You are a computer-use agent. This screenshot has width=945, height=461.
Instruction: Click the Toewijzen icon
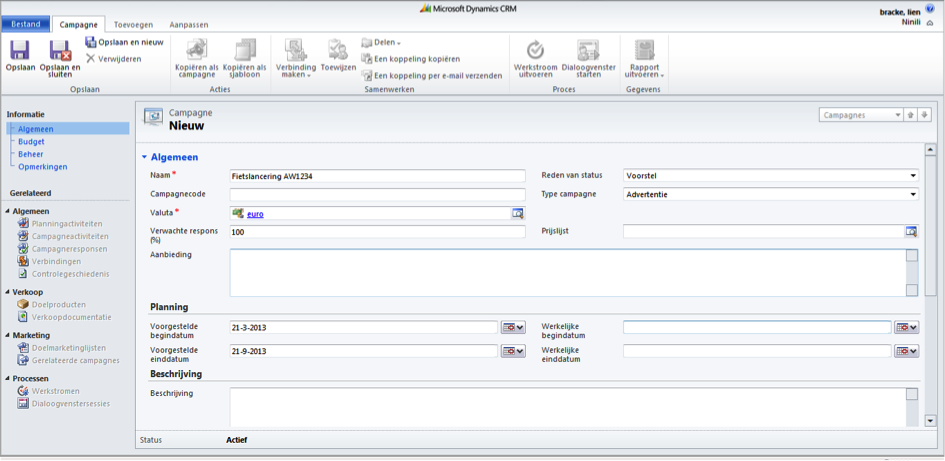point(338,50)
